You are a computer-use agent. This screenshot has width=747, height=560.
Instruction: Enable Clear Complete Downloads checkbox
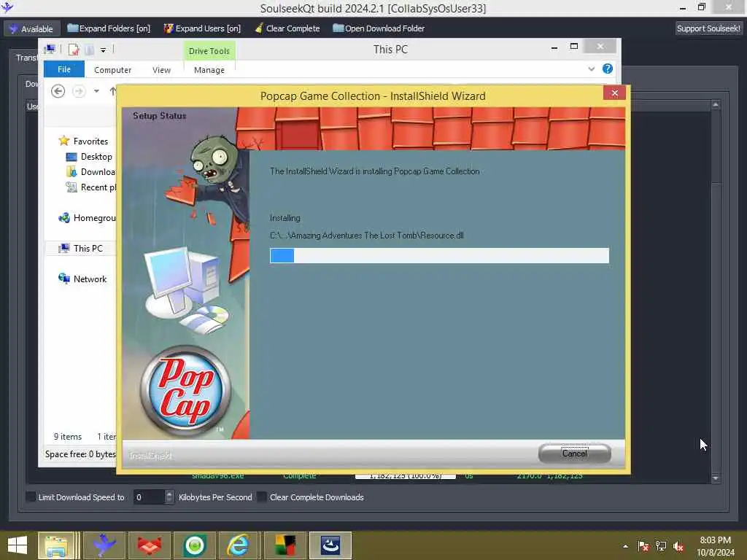[x=262, y=497]
